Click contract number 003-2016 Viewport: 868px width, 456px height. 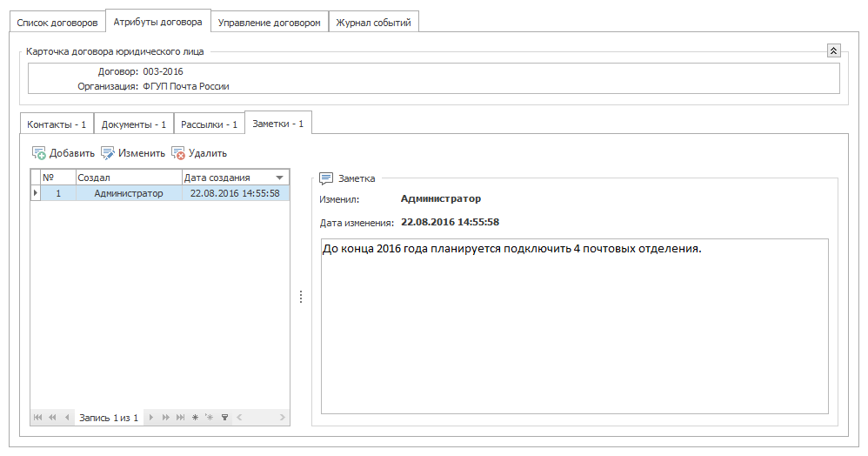tap(163, 71)
